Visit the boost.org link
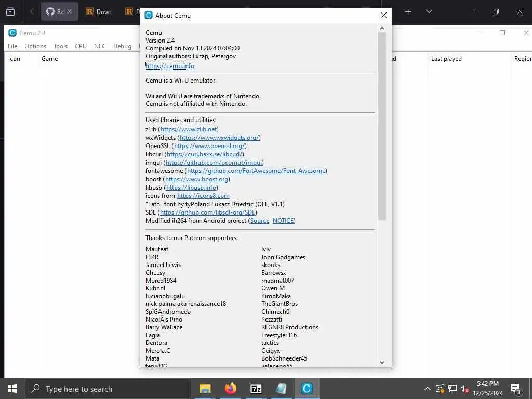This screenshot has width=532, height=399. [x=197, y=179]
